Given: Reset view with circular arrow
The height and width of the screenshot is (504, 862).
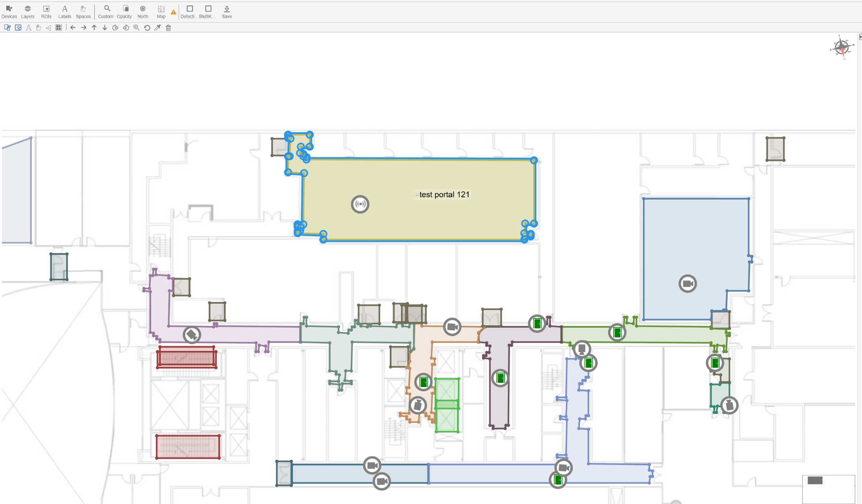Looking at the screenshot, I should pyautogui.click(x=147, y=28).
